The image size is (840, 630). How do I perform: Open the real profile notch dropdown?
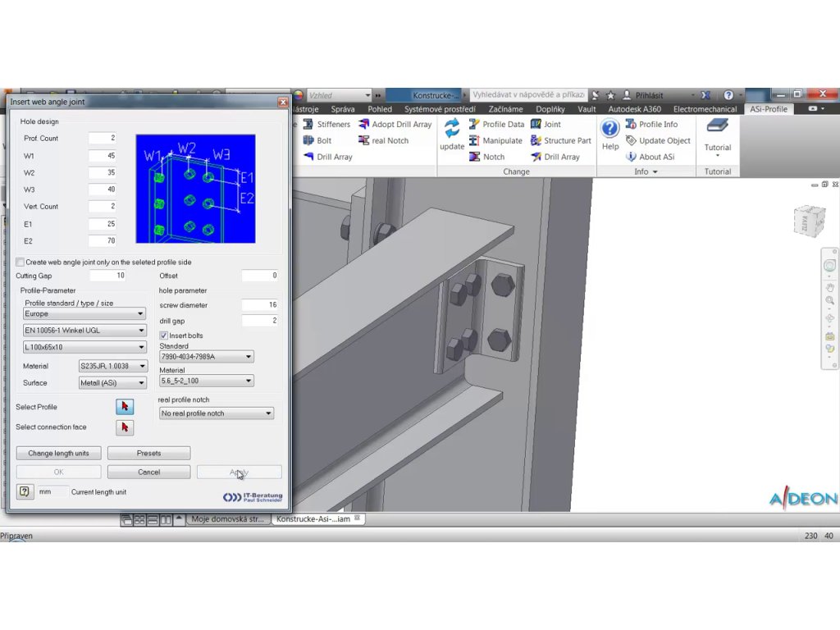(217, 413)
